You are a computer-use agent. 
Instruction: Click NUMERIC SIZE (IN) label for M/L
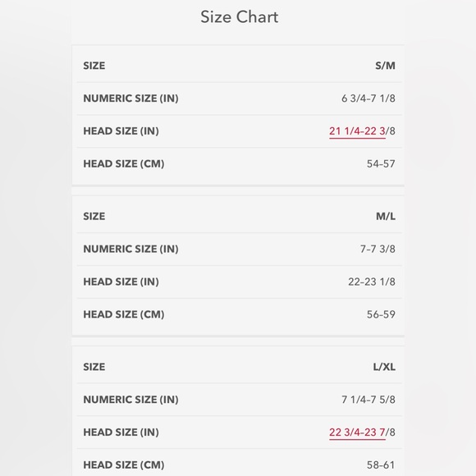pos(130,249)
